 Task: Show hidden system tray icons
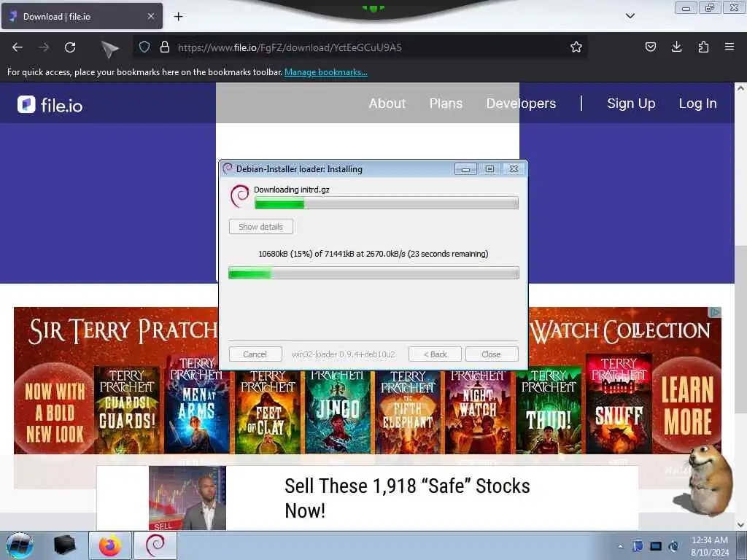pos(620,546)
